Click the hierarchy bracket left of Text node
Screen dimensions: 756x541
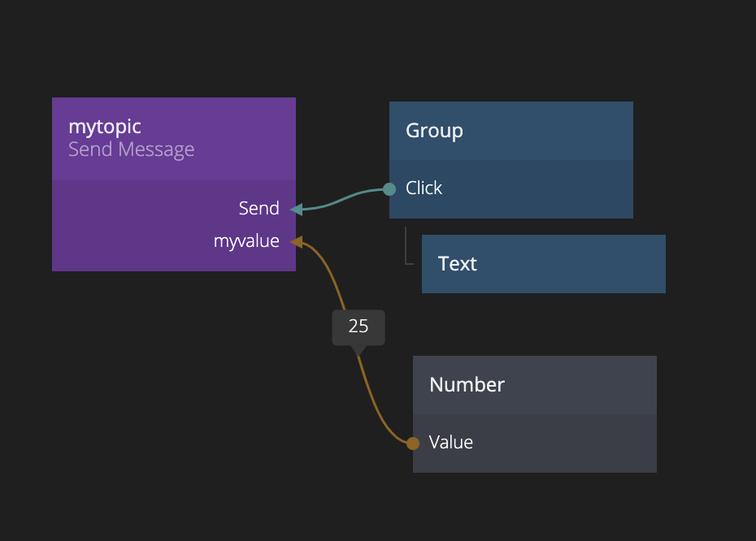(x=406, y=247)
